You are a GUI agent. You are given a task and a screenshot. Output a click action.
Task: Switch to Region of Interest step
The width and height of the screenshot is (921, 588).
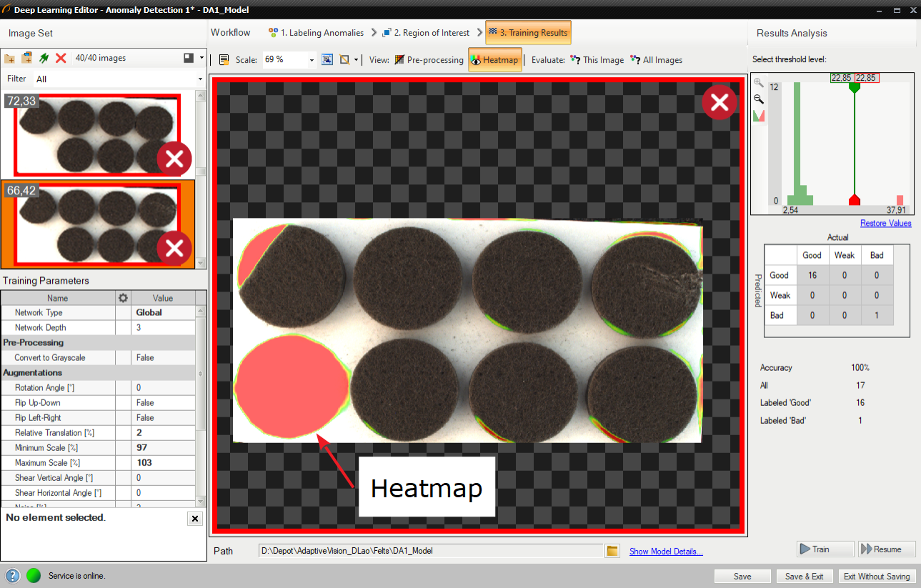(x=426, y=33)
